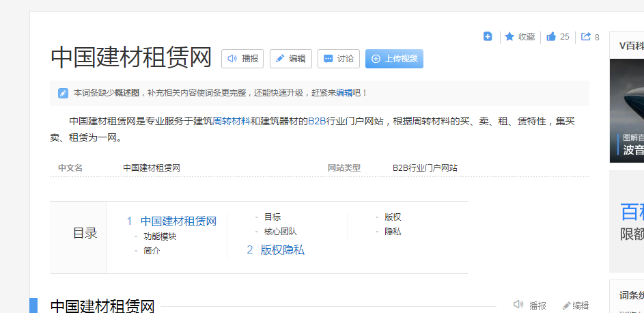Open the 周转材料 hyperlink
The image size is (644, 313).
[232, 121]
